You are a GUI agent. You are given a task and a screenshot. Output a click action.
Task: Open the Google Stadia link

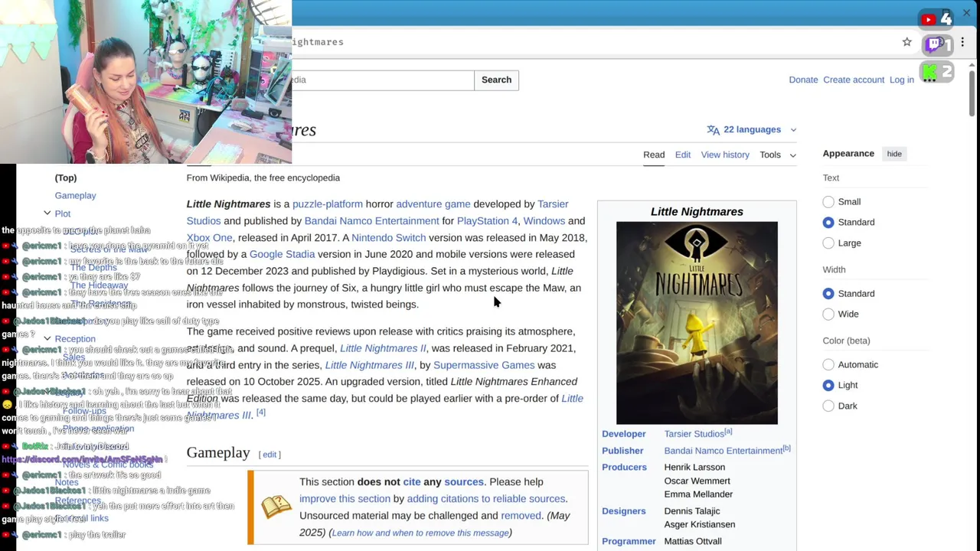tap(282, 254)
